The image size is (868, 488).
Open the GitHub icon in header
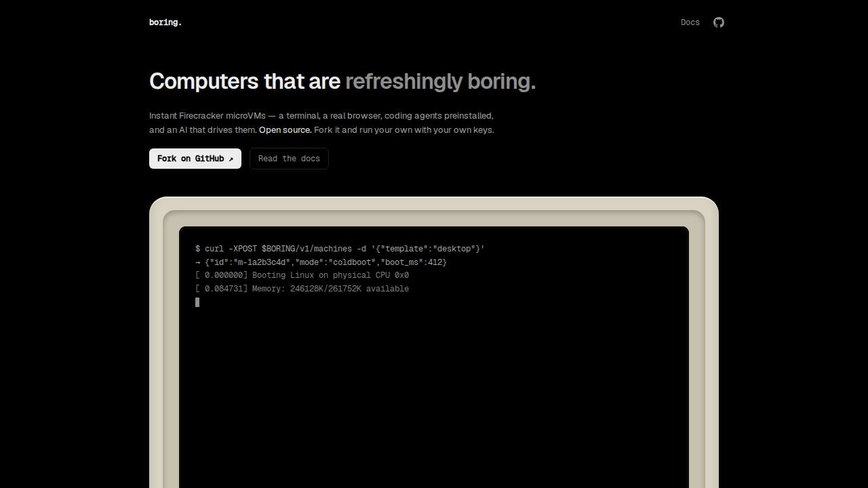point(719,22)
